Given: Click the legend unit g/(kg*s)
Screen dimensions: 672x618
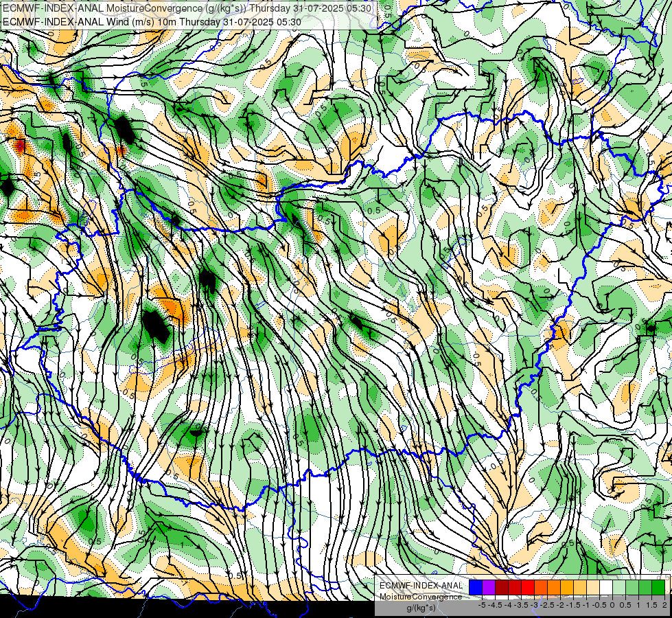Looking at the screenshot, I should click(x=421, y=608).
